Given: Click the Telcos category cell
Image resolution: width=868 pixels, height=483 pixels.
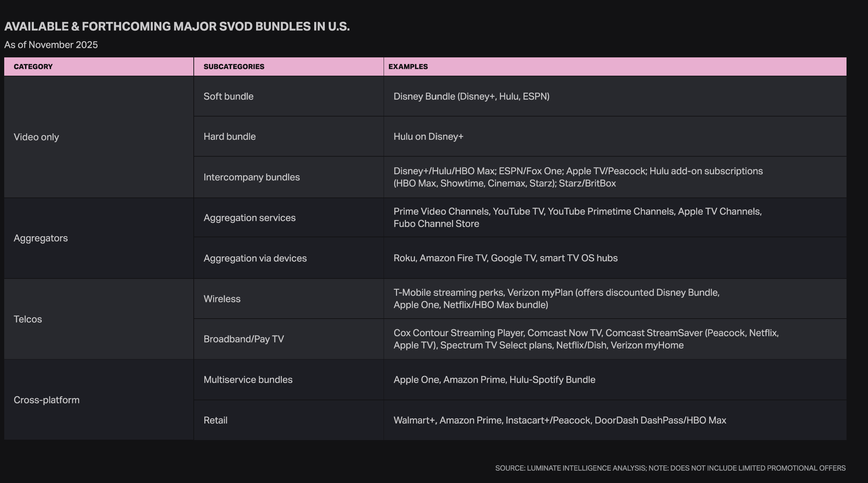Looking at the screenshot, I should (28, 319).
